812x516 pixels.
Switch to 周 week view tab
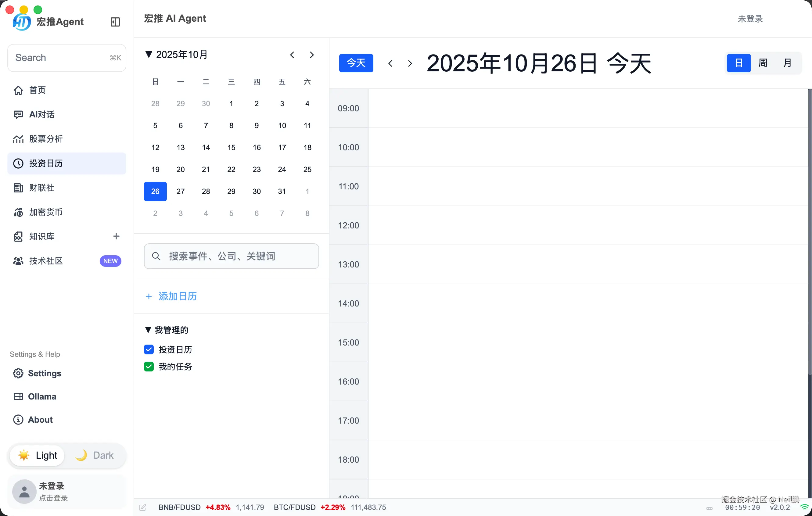tap(763, 63)
